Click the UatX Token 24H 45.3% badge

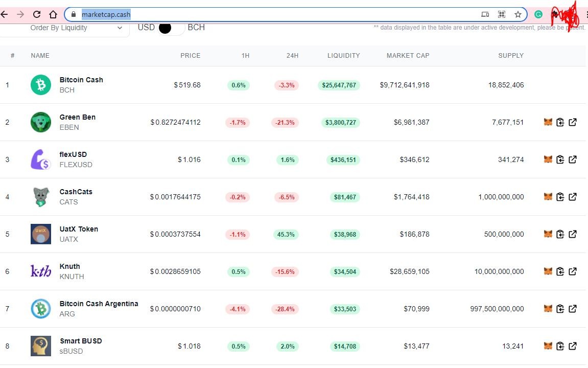click(x=286, y=235)
